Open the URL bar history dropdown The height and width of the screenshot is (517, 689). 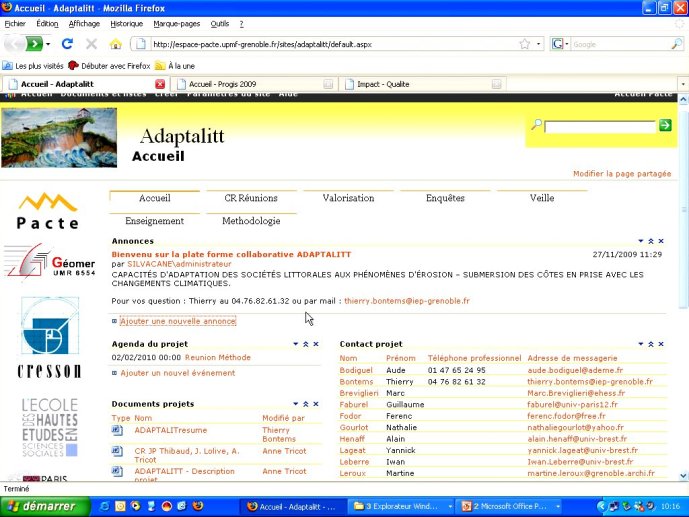pos(538,44)
